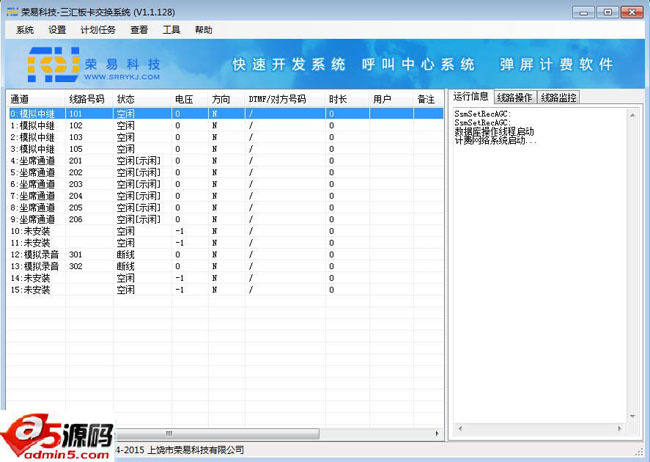Image resolution: width=650 pixels, height=462 pixels.
Task: Select row 3:模拟中继
Action: pos(226,148)
